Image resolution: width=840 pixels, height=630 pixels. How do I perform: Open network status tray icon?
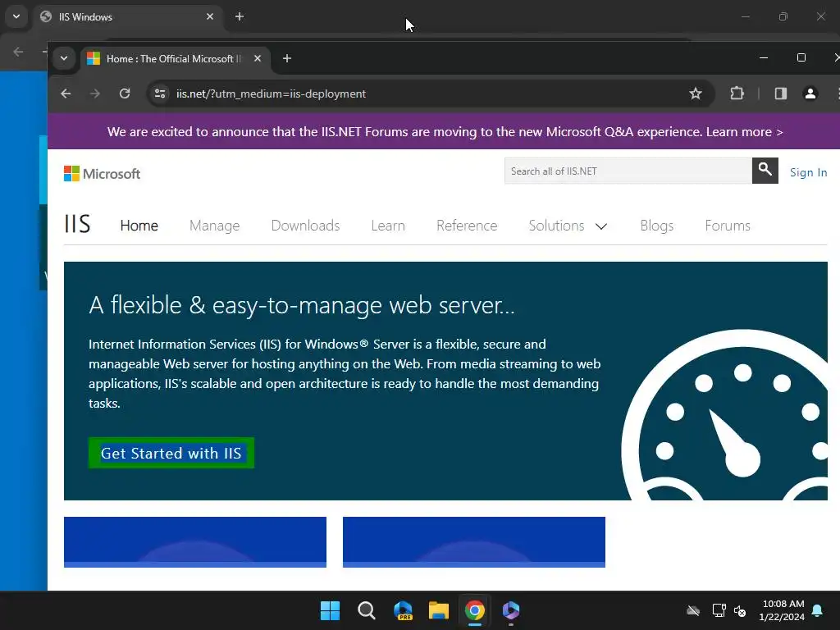coord(719,610)
